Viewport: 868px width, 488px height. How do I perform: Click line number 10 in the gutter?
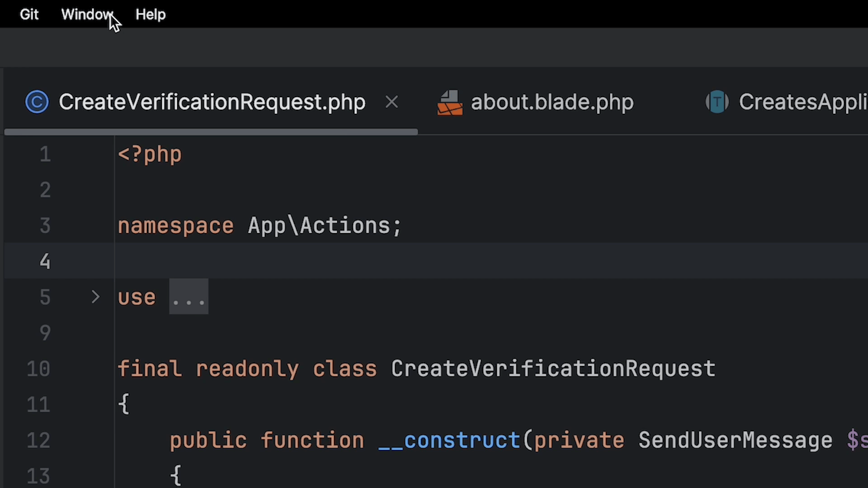click(x=38, y=369)
